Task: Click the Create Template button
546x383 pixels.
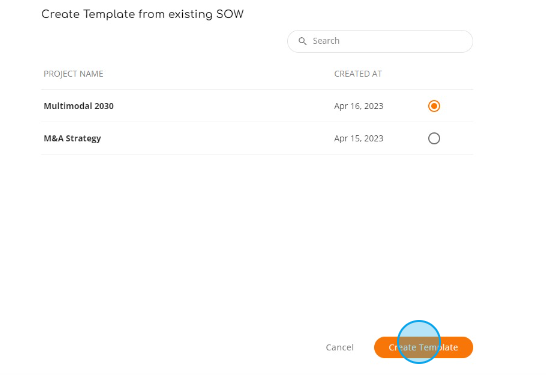Action: pos(423,347)
